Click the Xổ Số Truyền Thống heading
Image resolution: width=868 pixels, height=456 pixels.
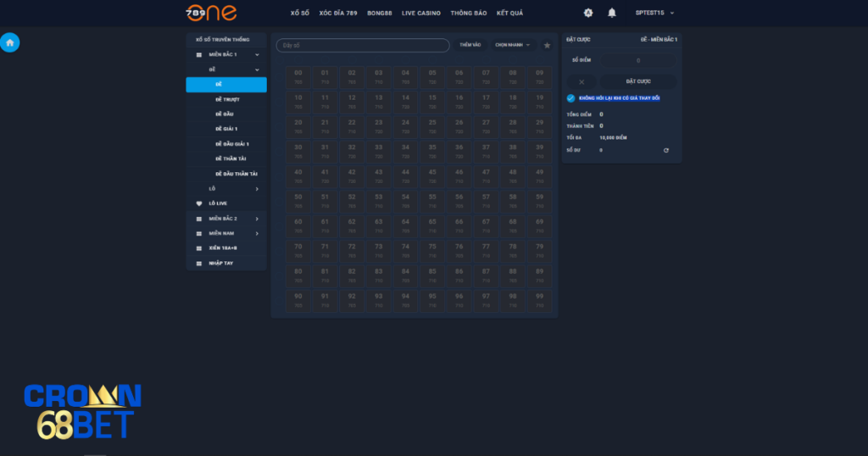tap(223, 40)
